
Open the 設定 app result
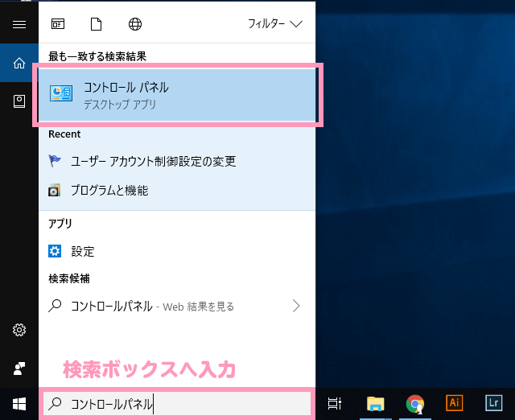(x=177, y=252)
